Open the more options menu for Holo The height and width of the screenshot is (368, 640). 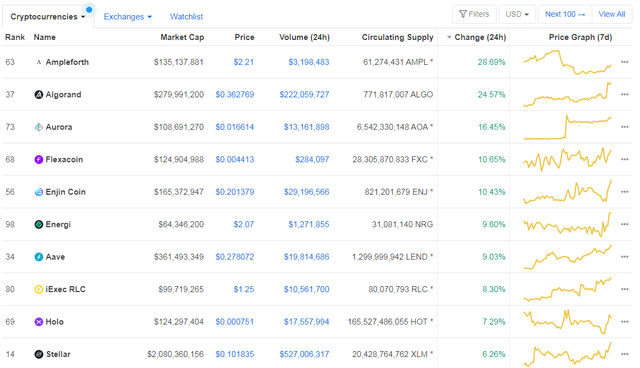pos(624,321)
